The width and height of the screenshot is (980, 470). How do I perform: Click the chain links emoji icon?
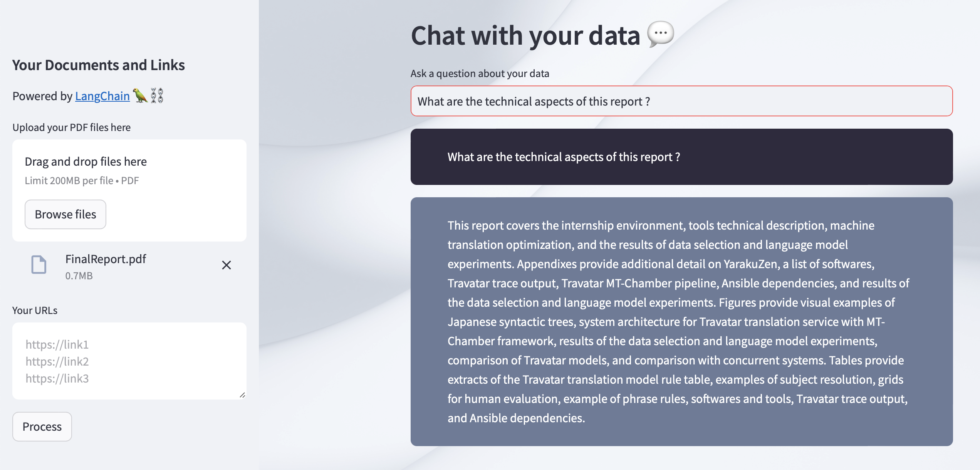click(x=157, y=95)
